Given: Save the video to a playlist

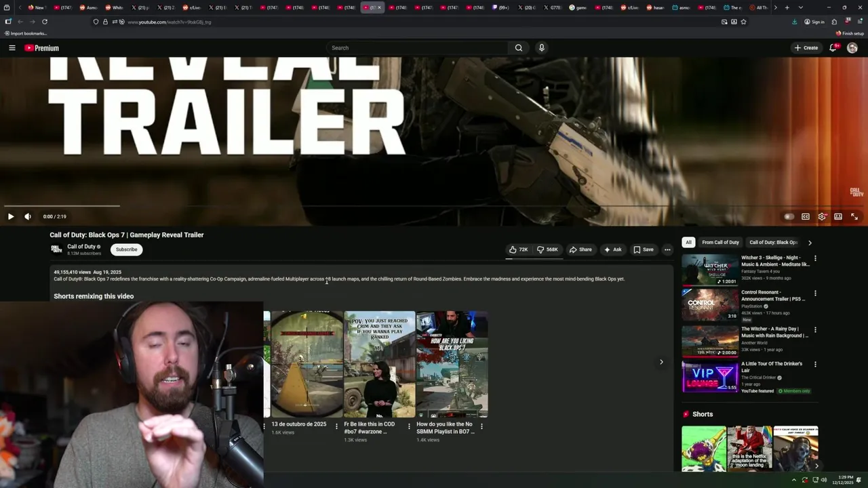Looking at the screenshot, I should pyautogui.click(x=644, y=249).
